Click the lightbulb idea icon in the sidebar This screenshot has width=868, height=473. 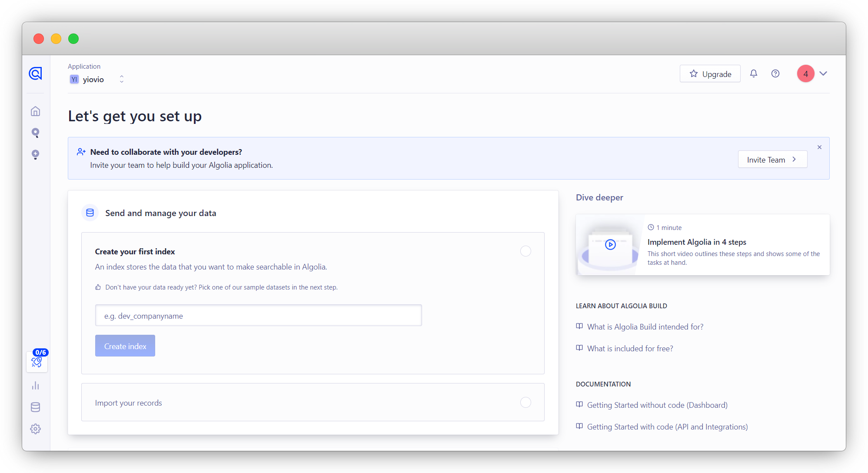pos(35,154)
